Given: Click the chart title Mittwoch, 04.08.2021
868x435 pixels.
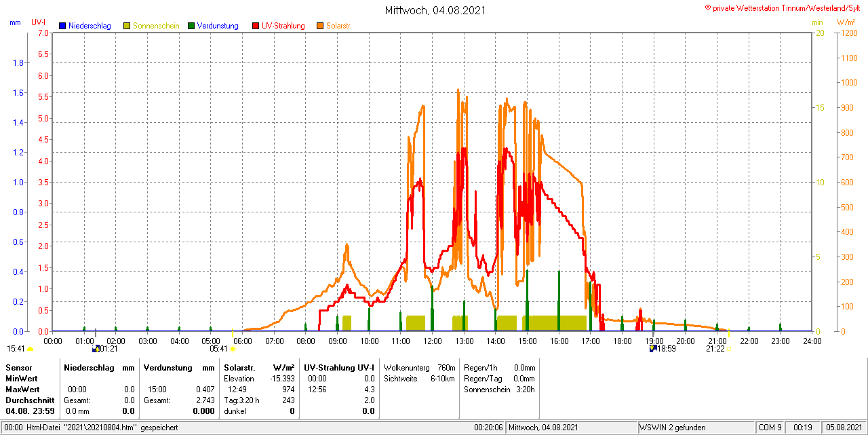Looking at the screenshot, I should 435,10.
